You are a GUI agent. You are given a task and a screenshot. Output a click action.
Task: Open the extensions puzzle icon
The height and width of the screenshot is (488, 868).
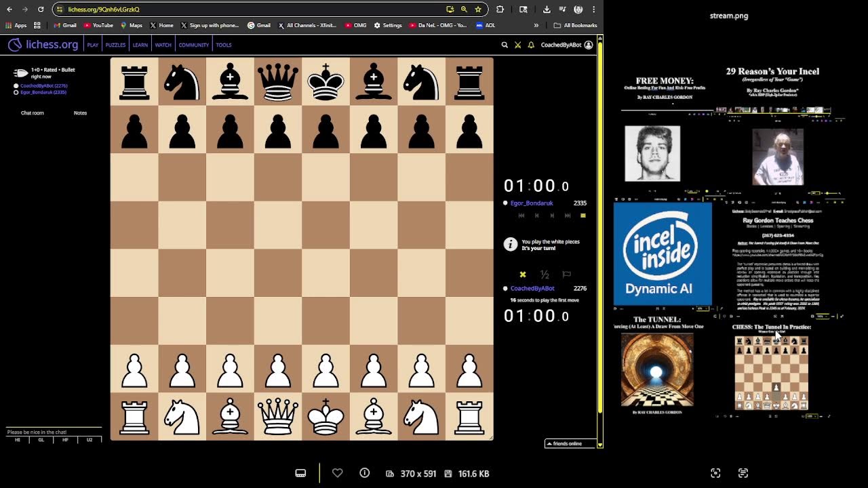[x=500, y=9]
